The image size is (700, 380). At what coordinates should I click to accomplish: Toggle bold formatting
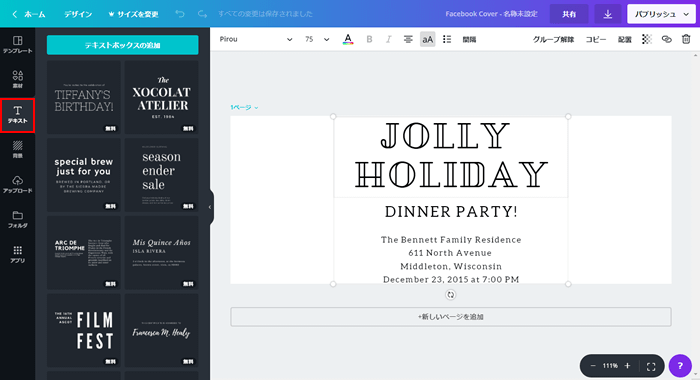pyautogui.click(x=369, y=39)
